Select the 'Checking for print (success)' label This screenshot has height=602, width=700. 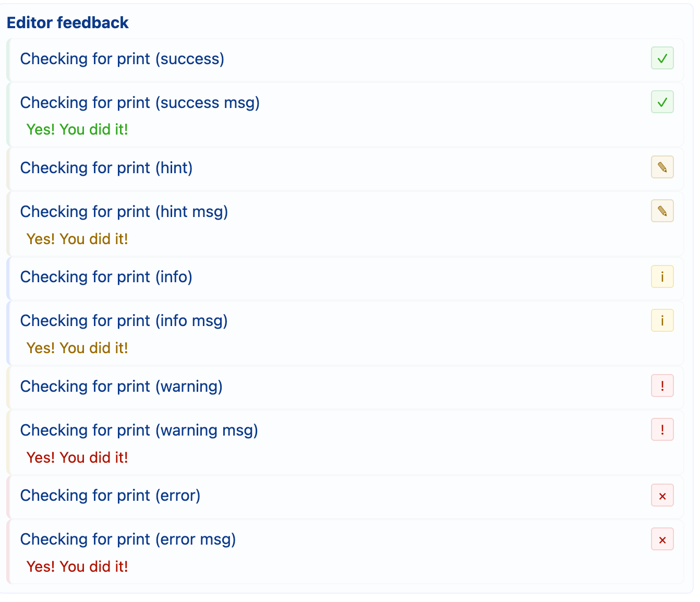tap(122, 59)
